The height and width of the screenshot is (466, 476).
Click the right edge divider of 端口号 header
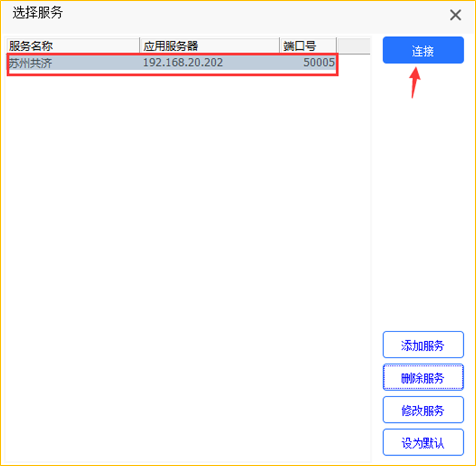point(336,46)
